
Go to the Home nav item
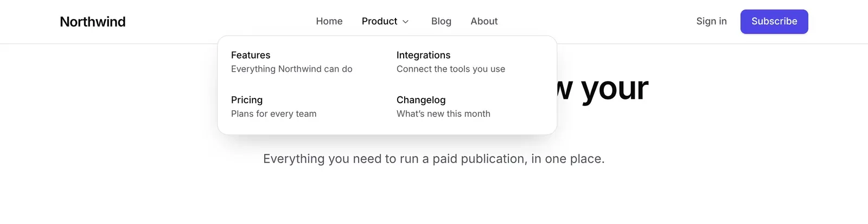pos(329,21)
